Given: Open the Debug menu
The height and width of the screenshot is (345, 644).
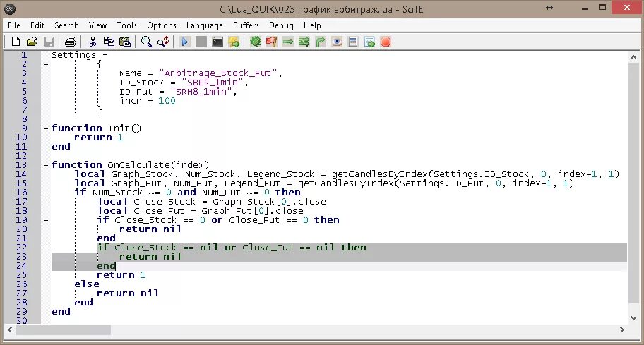Looking at the screenshot, I should tap(281, 25).
